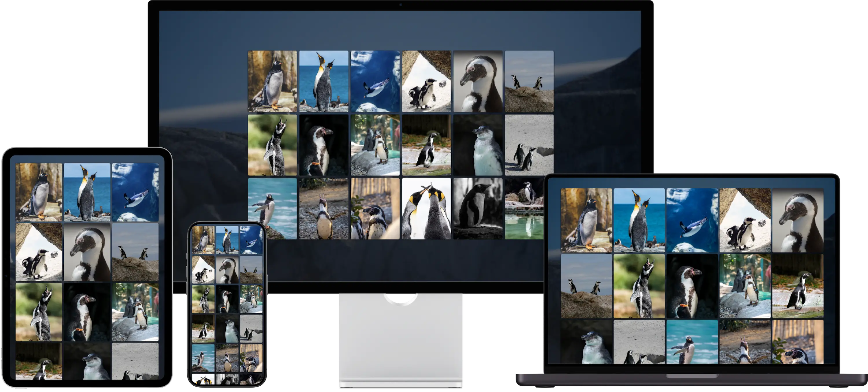This screenshot has width=868, height=392.
Task: Select iPad photo of penguin with orange wing band
Action: tap(87, 312)
